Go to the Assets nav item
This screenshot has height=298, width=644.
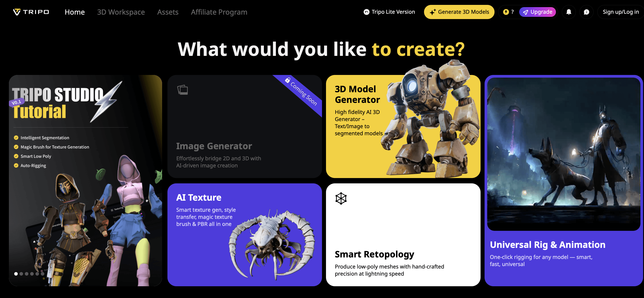(x=168, y=12)
